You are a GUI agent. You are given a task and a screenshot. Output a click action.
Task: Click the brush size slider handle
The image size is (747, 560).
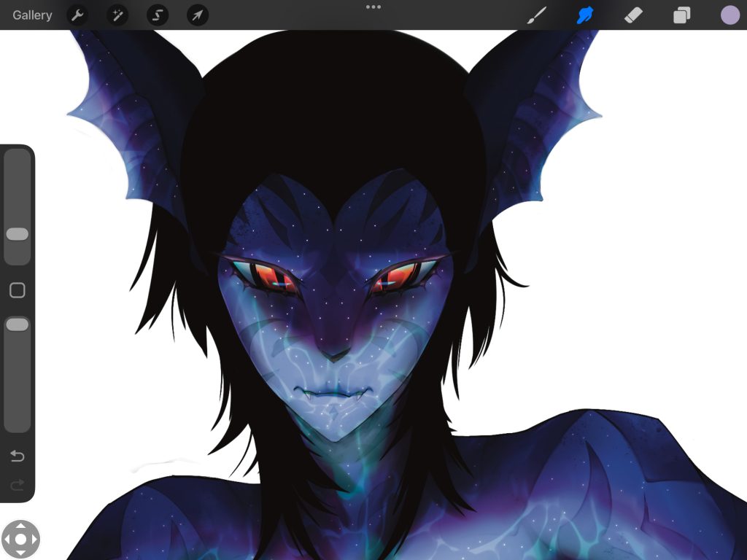click(17, 234)
